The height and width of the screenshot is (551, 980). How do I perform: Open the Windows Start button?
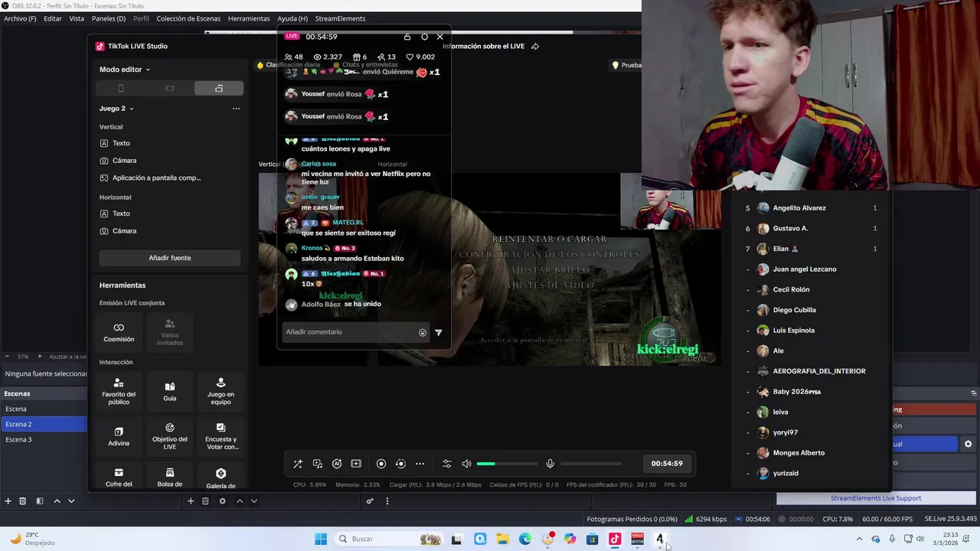(321, 539)
